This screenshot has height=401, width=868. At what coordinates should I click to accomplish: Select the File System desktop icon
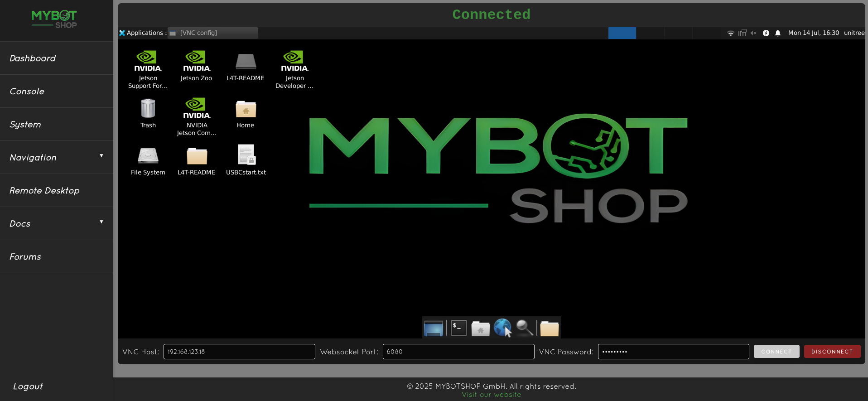(x=148, y=161)
